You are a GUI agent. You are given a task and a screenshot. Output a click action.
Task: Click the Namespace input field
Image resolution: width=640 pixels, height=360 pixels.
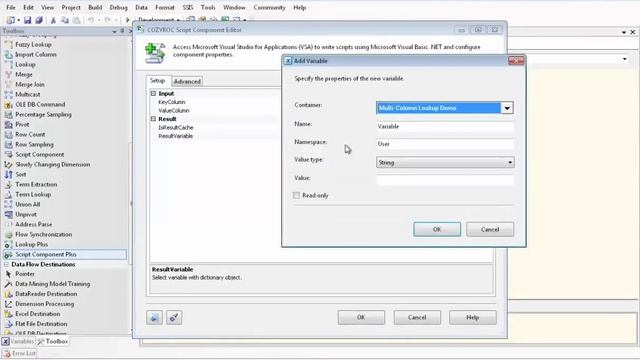[445, 144]
